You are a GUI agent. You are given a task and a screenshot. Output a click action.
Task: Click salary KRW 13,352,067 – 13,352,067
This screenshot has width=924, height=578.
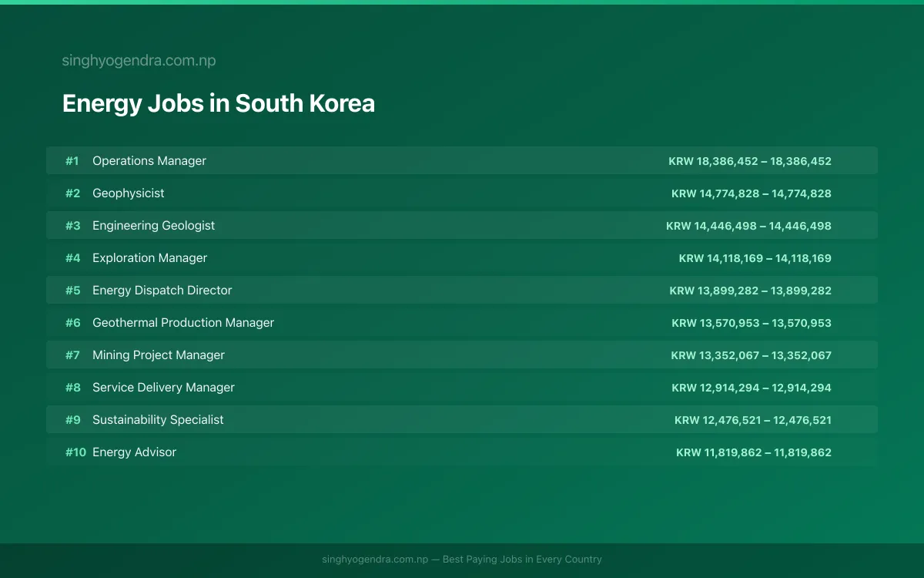point(752,355)
